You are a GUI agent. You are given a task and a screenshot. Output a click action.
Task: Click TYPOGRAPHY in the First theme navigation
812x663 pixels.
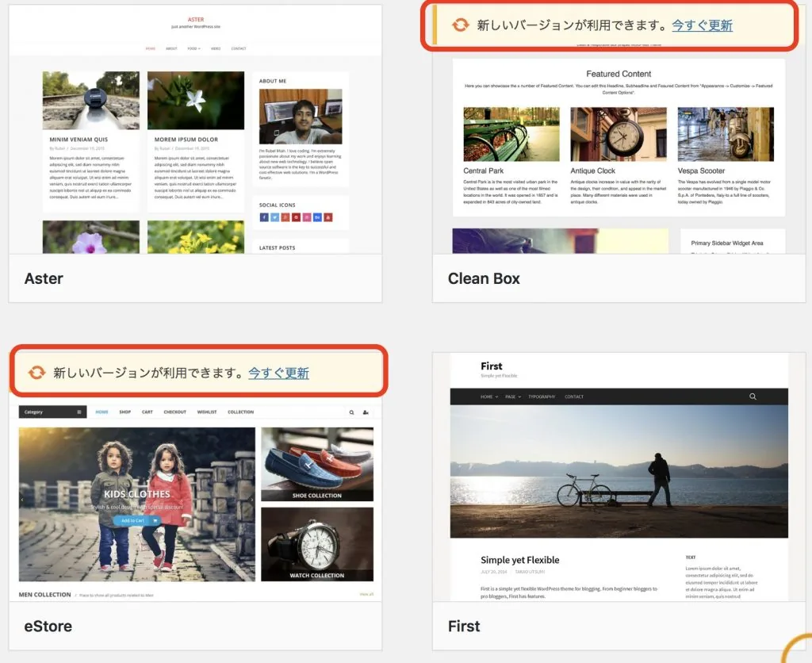click(542, 397)
